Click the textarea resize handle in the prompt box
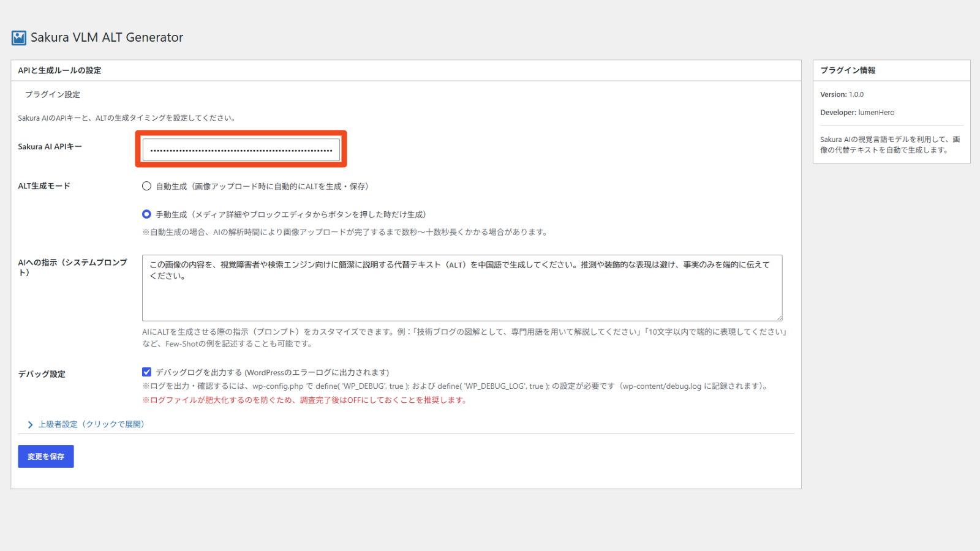The width and height of the screenshot is (980, 551). (x=779, y=317)
